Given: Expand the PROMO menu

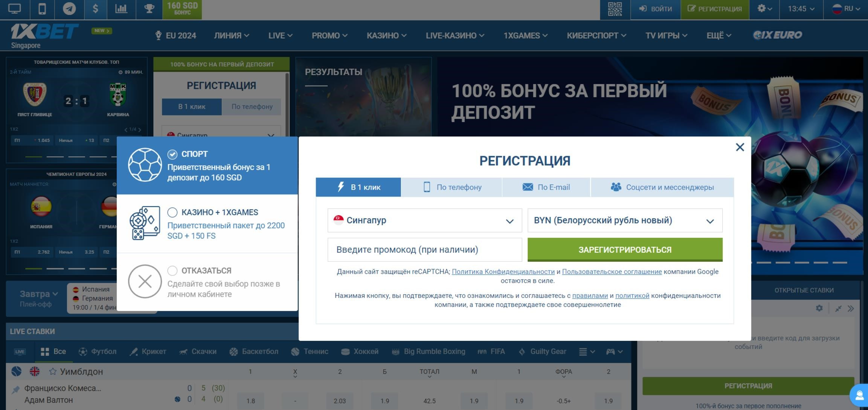Looking at the screenshot, I should [330, 36].
